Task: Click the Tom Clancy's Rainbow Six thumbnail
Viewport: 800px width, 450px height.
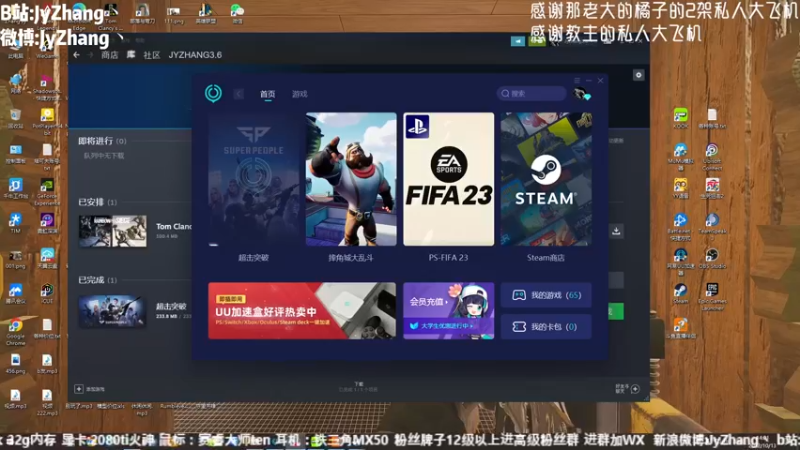Action: click(113, 231)
